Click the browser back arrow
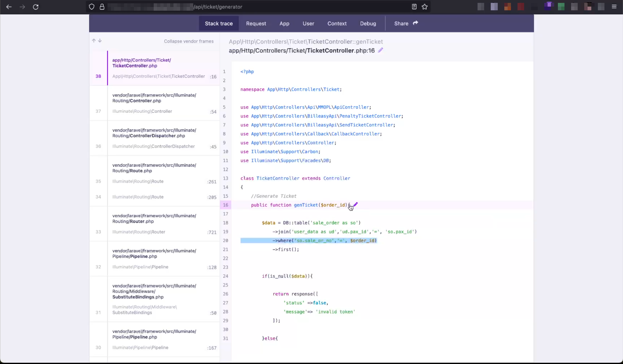Viewport: 623px width, 364px height. click(x=9, y=7)
